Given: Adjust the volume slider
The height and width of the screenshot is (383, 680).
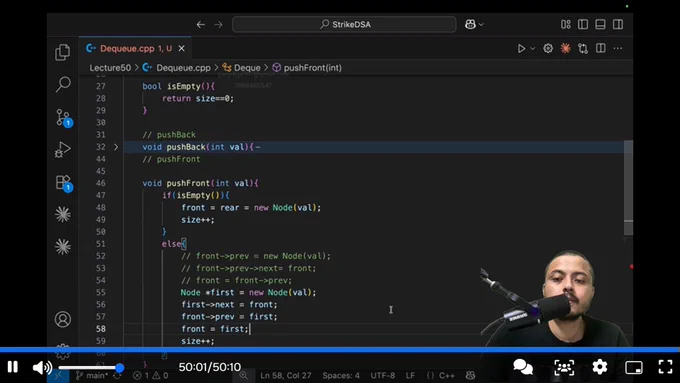Looking at the screenshot, I should [x=91, y=368].
